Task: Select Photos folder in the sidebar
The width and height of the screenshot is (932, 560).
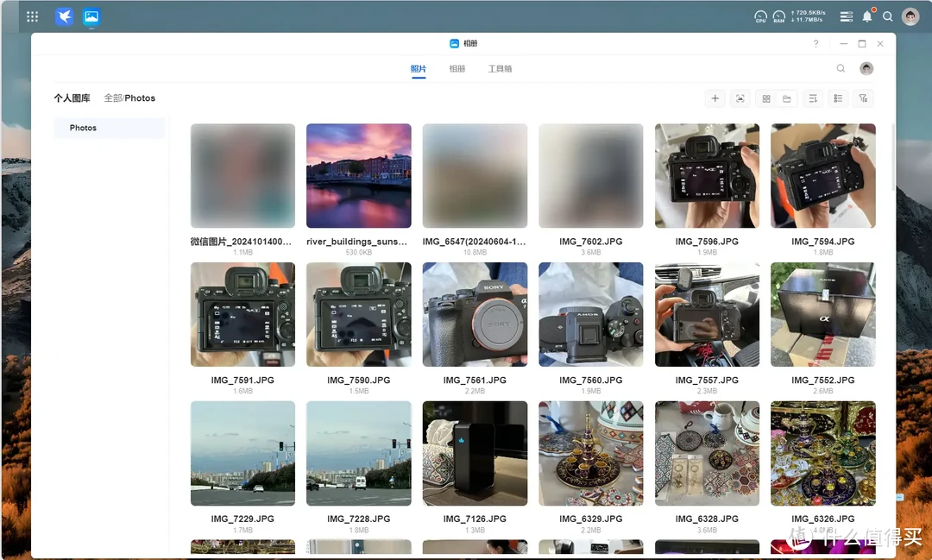Action: [84, 128]
